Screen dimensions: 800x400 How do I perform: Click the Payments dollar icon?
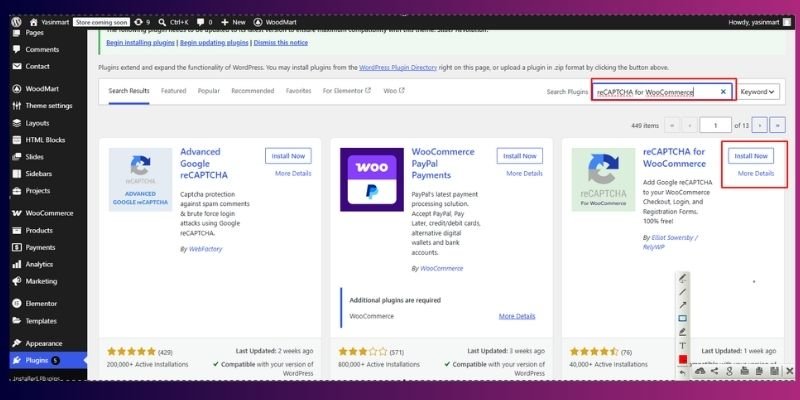pyautogui.click(x=17, y=247)
